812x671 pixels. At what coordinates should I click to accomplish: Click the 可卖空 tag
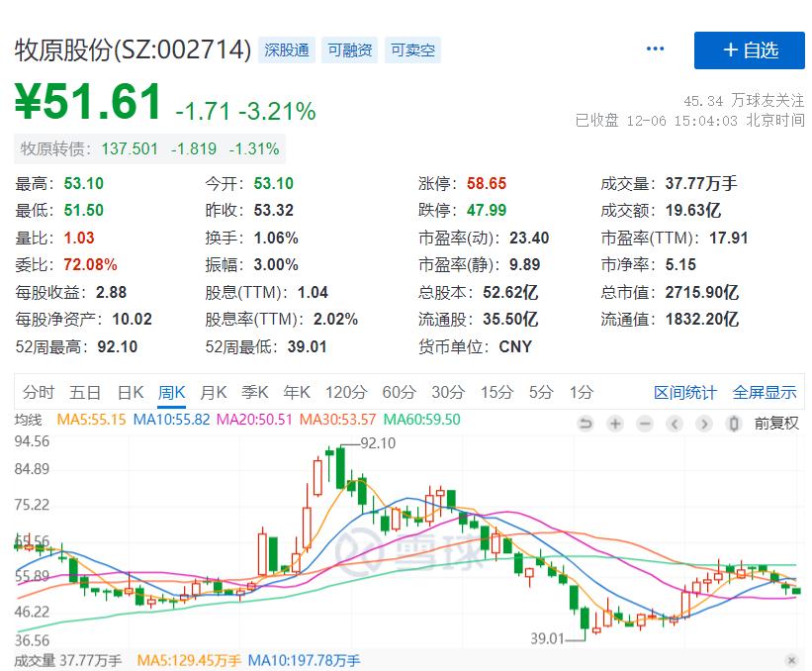click(x=412, y=49)
